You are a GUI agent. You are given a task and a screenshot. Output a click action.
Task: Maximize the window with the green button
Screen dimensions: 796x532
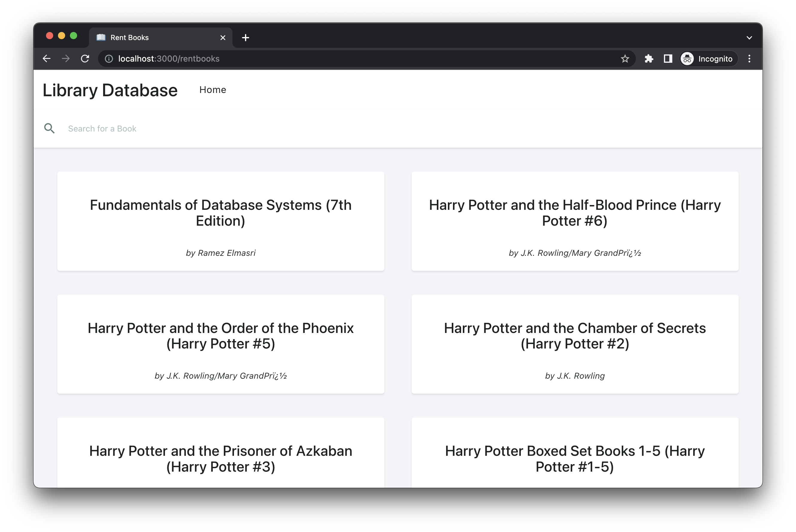click(73, 36)
